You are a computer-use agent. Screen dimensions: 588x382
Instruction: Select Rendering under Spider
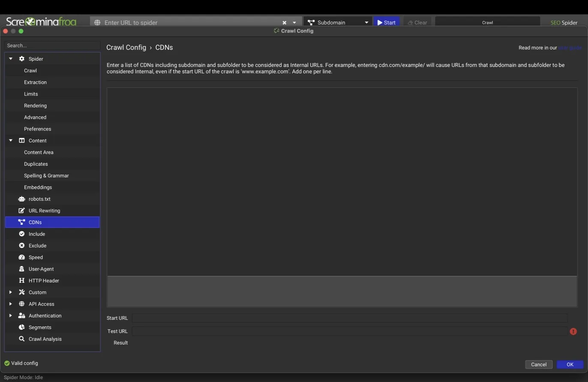35,105
